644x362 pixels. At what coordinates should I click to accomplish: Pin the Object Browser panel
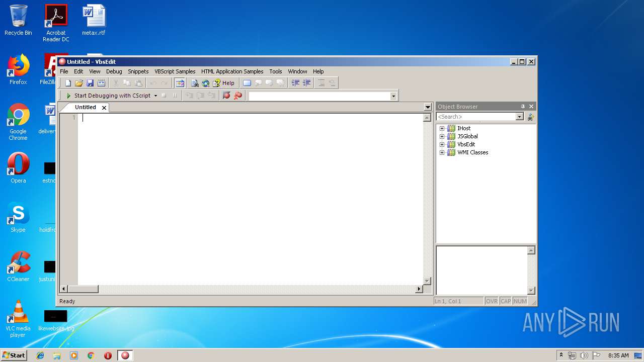523,107
